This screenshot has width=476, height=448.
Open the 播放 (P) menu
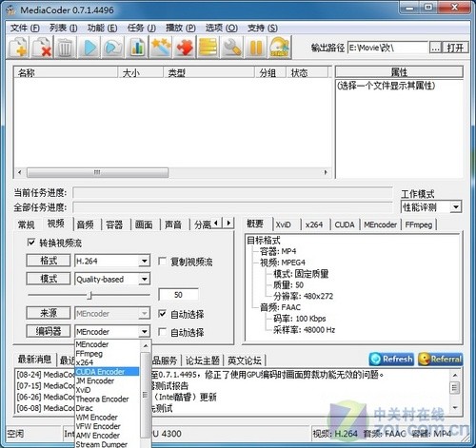[x=181, y=28]
